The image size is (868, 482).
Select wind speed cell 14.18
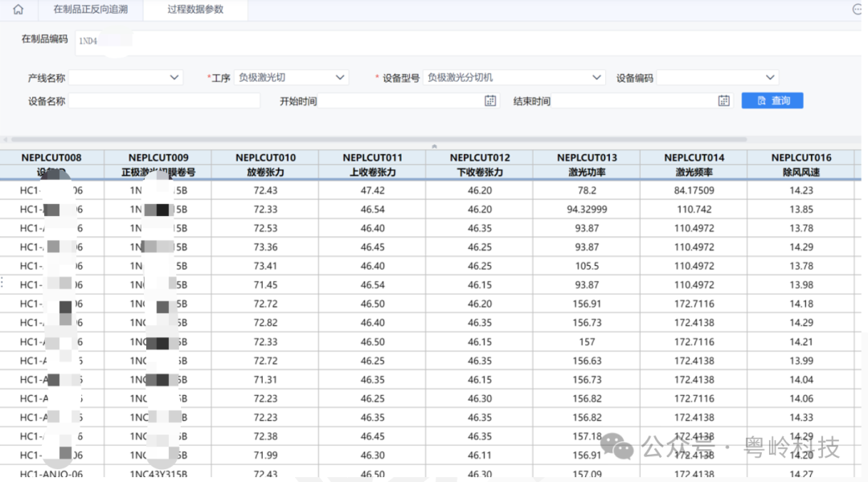[801, 303]
